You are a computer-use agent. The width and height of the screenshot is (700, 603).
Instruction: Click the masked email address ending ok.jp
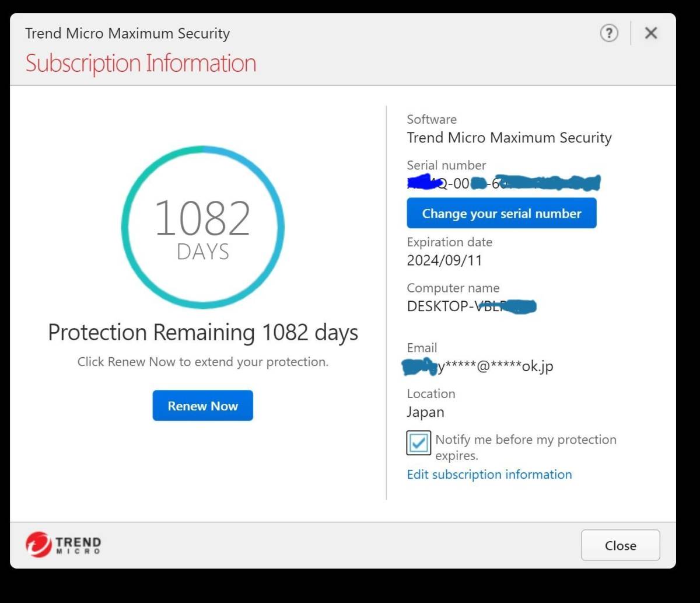click(x=480, y=367)
